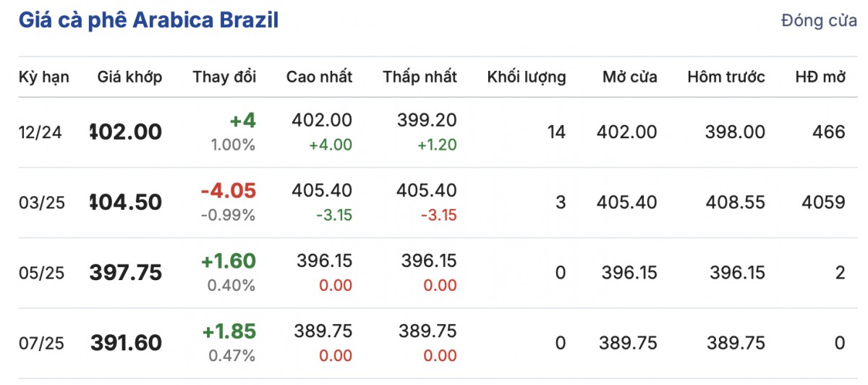
Task: Click the Thấp nhất column header
Action: coord(420,77)
